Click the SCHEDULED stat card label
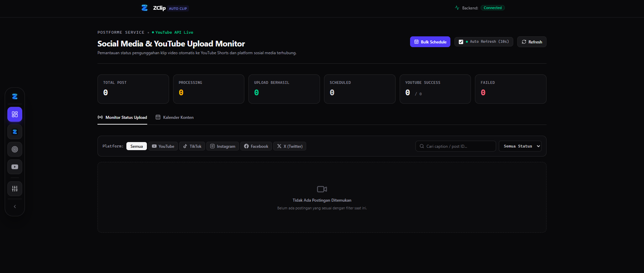 [x=340, y=82]
